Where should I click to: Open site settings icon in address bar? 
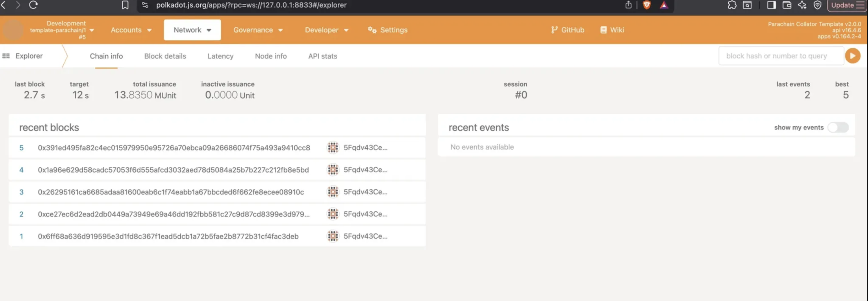[x=145, y=5]
